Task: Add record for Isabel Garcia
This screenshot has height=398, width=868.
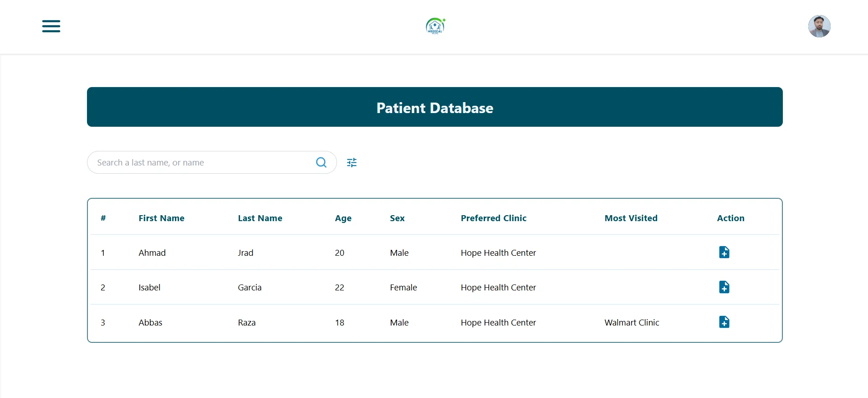Action: pyautogui.click(x=724, y=287)
